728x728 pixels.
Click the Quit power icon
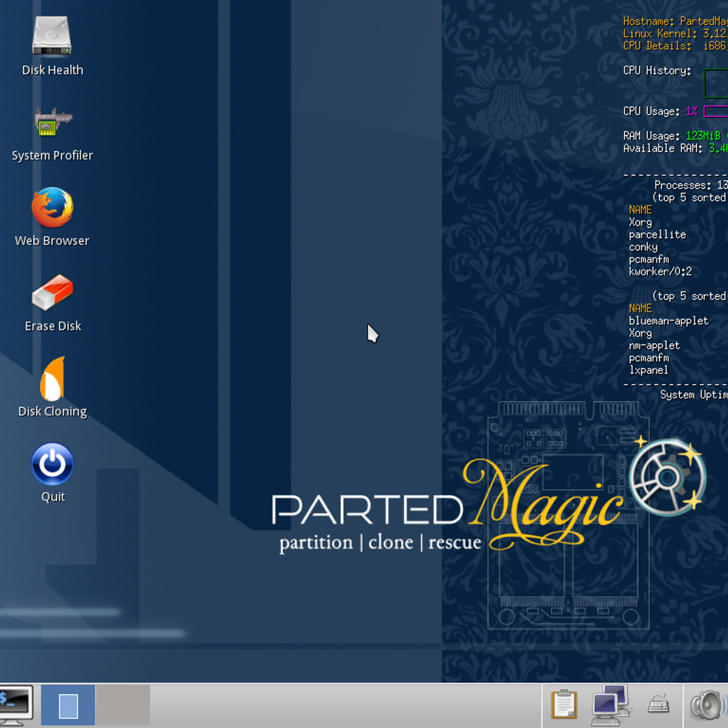pos(52,464)
